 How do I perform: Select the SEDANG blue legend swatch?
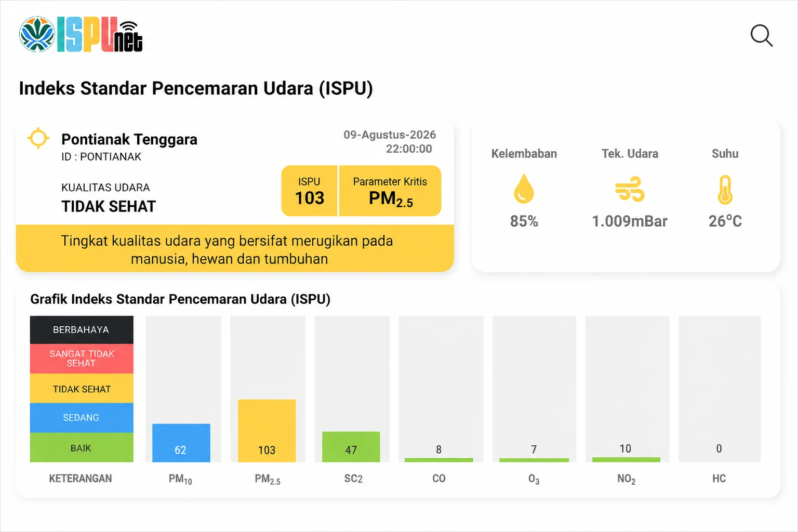[82, 418]
